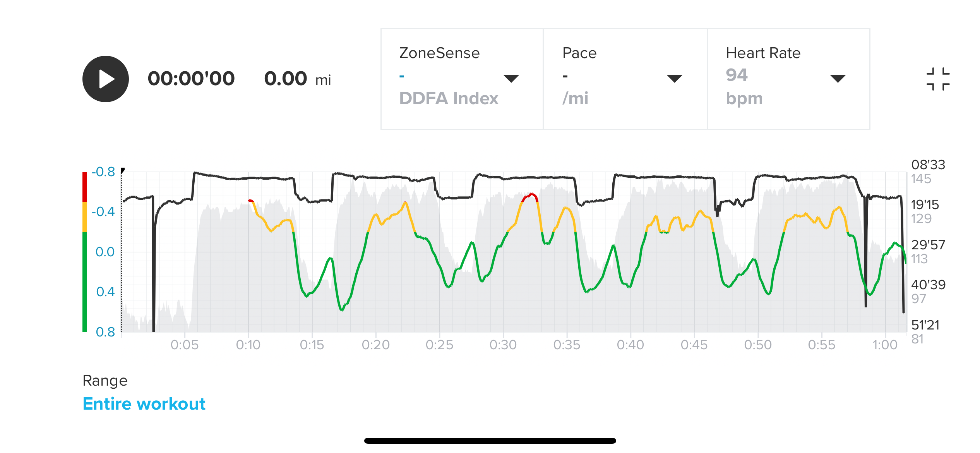Click the 0:05 time axis label

coord(185,345)
